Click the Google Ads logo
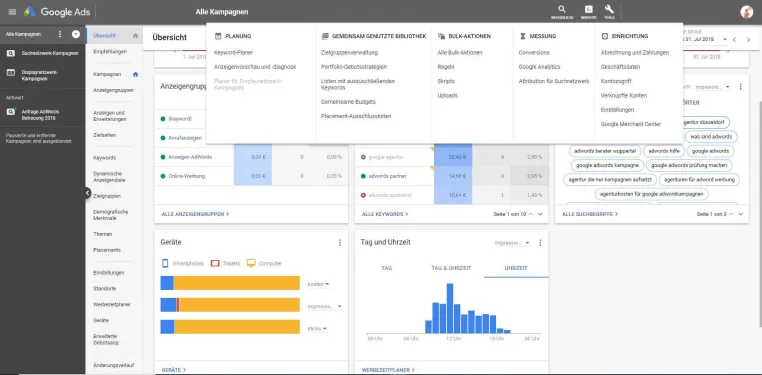Image resolution: width=762 pixels, height=375 pixels. click(56, 12)
